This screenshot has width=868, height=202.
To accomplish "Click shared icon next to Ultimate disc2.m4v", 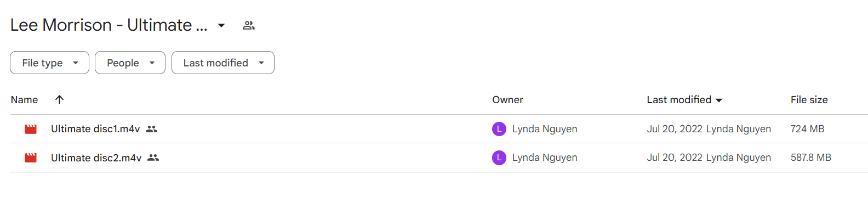I will (x=153, y=158).
